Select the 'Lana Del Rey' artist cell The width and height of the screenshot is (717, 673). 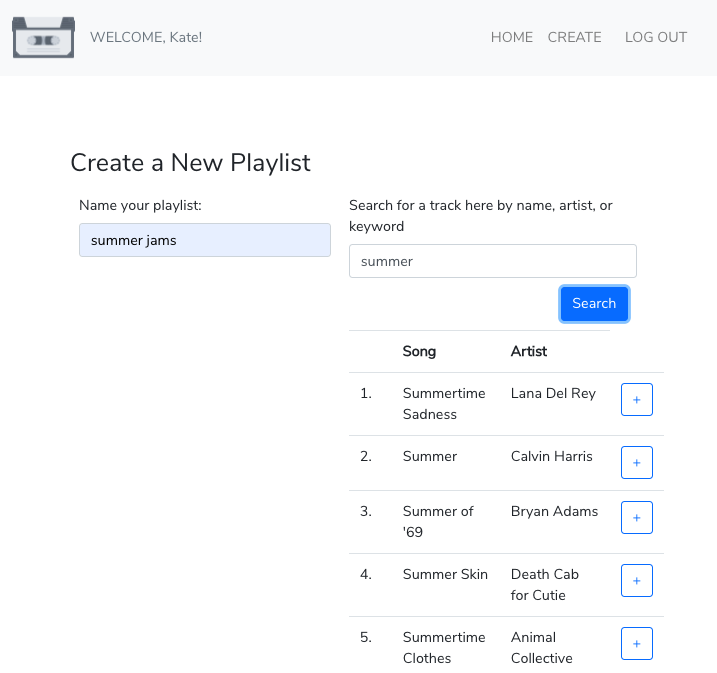[x=553, y=393]
